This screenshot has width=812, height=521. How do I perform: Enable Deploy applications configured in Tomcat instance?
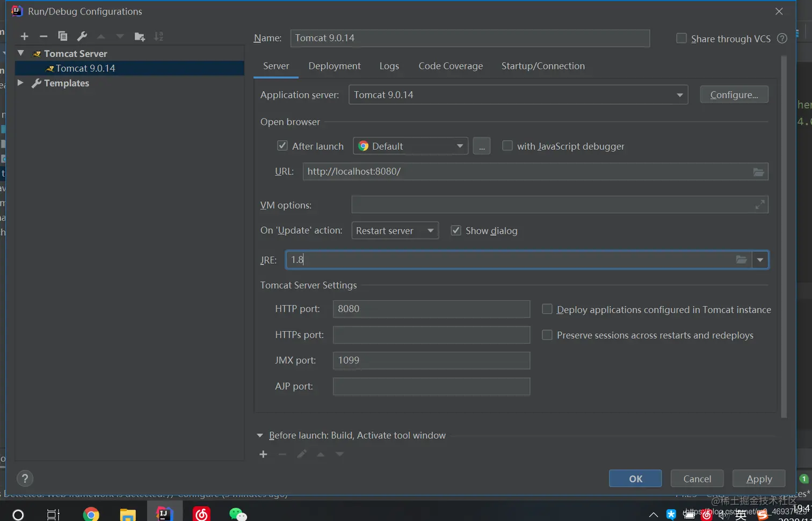(x=547, y=309)
